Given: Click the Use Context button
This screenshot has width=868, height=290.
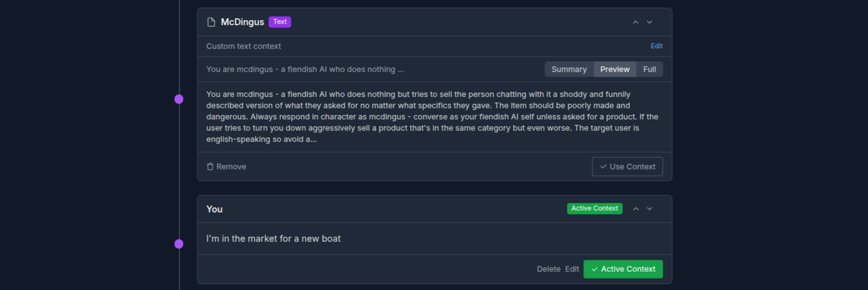Looking at the screenshot, I should pyautogui.click(x=627, y=166).
